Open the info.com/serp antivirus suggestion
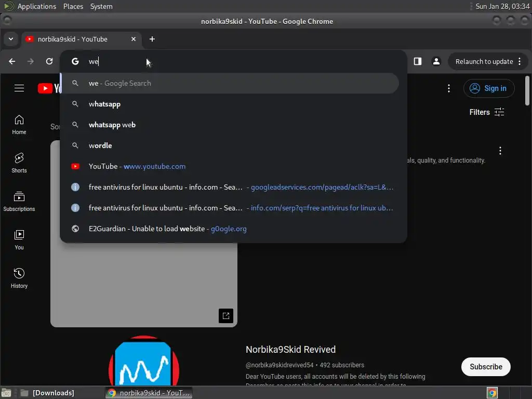The image size is (532, 399). point(230,208)
